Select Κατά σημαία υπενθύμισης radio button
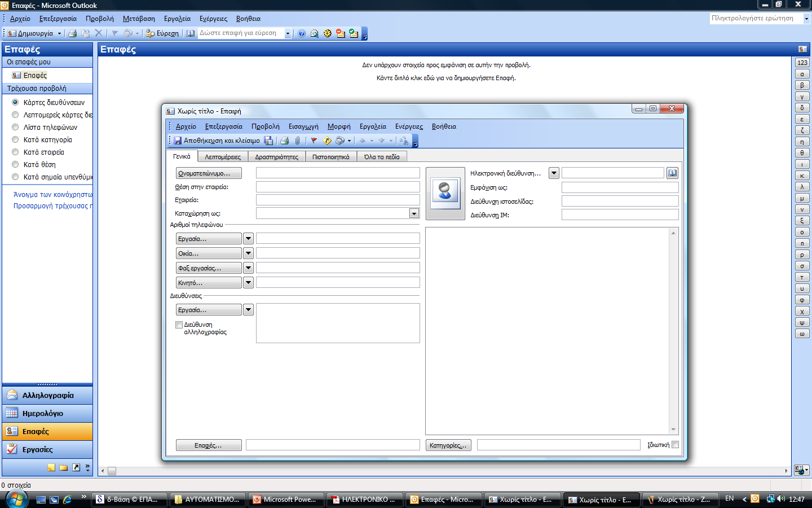 [15, 177]
